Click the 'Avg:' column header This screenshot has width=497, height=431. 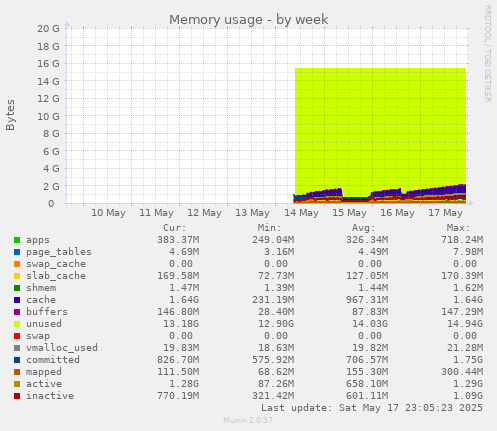coord(363,228)
